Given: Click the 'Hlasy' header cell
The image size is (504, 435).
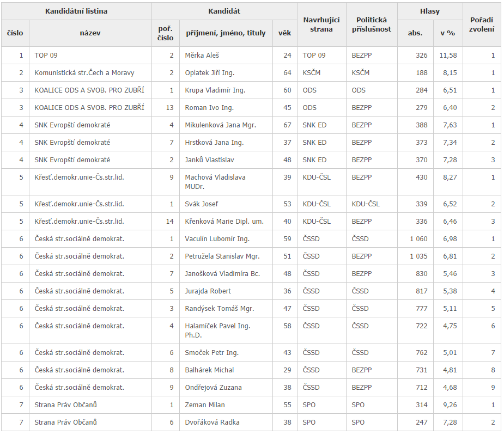Looking at the screenshot, I should click(430, 11).
